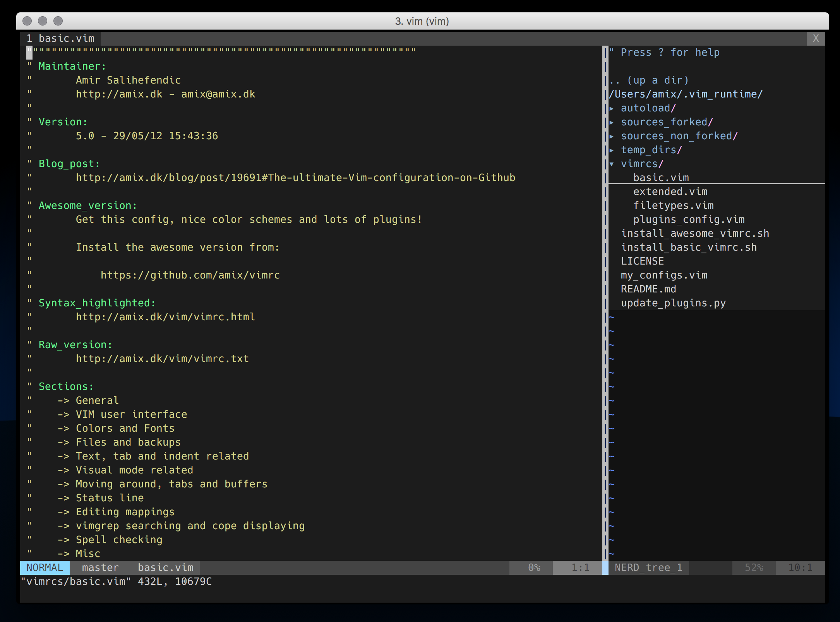Expand the sources_non_forked/ directory
This screenshot has height=622, width=840.
click(679, 136)
